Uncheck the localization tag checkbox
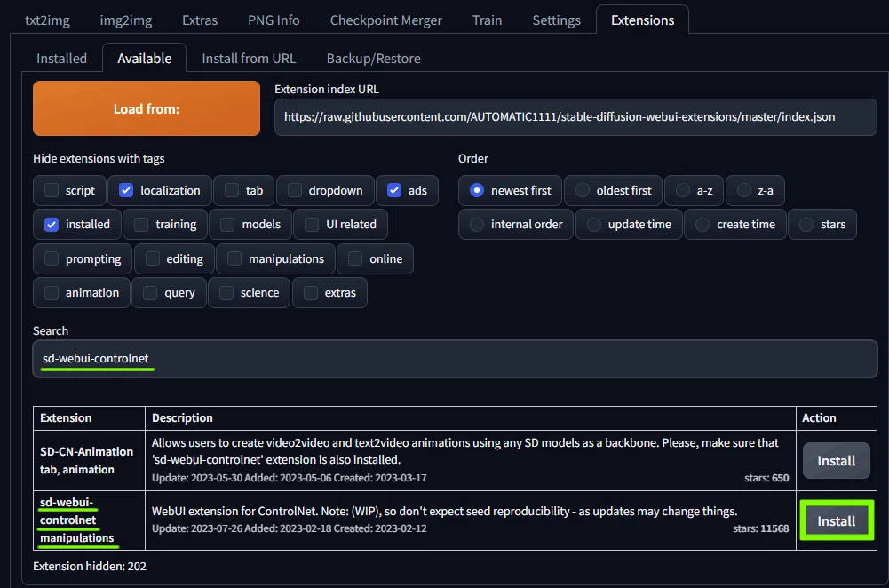Viewport: 889px width, 588px height. [x=126, y=190]
